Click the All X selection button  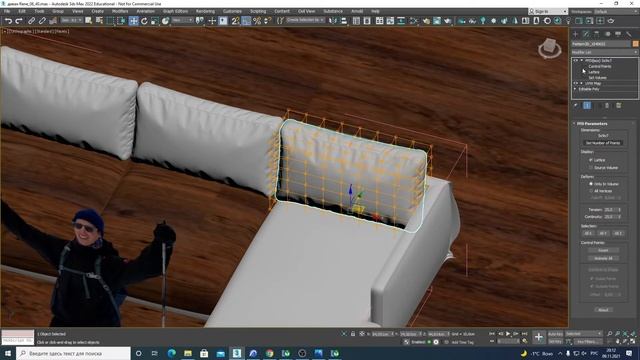pos(588,233)
